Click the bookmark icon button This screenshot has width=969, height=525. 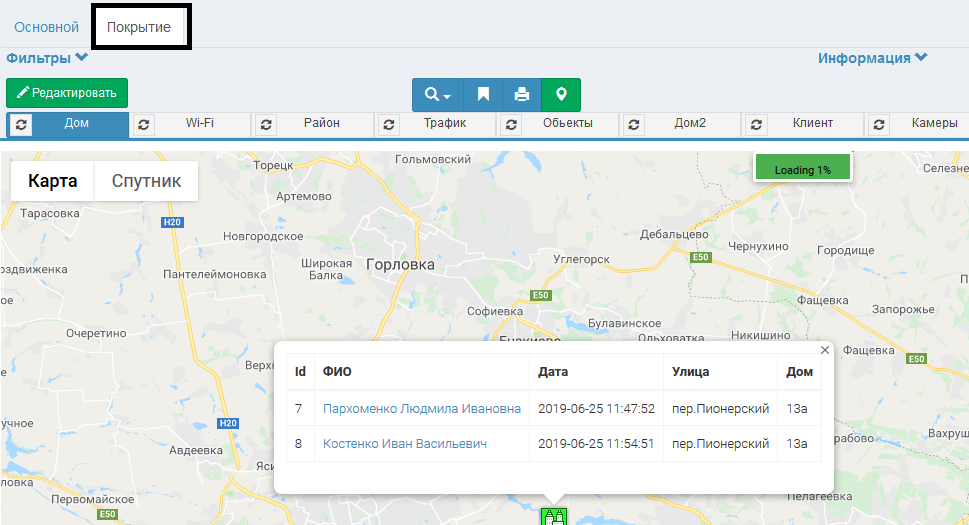483,95
